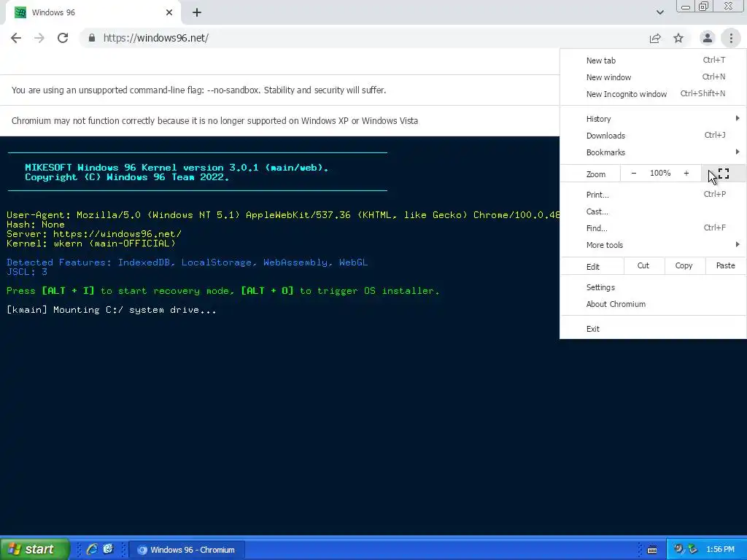747x560 pixels.
Task: Choose Exit from the menu
Action: (x=653, y=329)
